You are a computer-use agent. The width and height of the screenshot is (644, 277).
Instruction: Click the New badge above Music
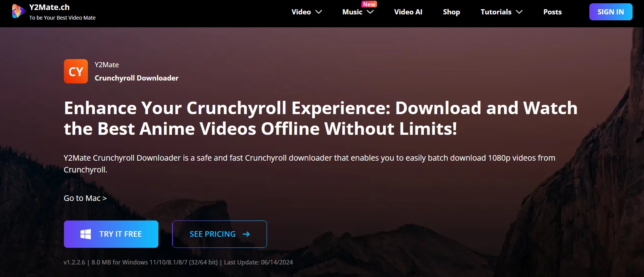point(369,4)
